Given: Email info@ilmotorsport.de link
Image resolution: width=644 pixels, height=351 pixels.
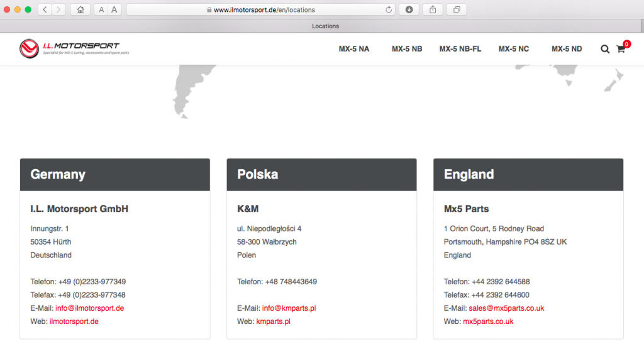Looking at the screenshot, I should tap(89, 308).
